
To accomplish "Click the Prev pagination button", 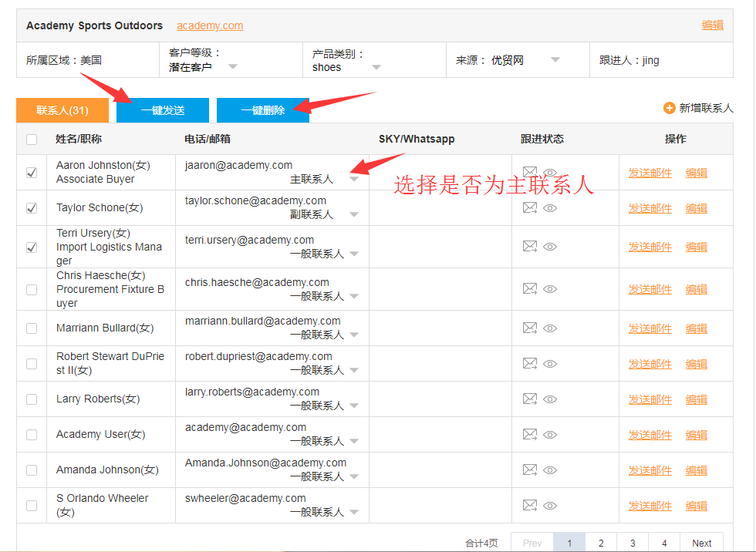I will pyautogui.click(x=532, y=543).
